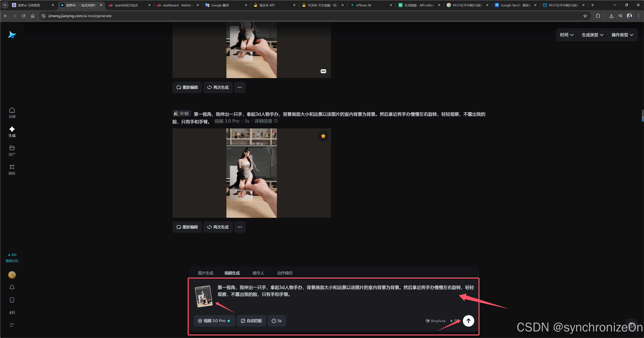This screenshot has width=644, height=338.
Task: Open the 自动匹配 aspect ratio selector
Action: [251, 321]
